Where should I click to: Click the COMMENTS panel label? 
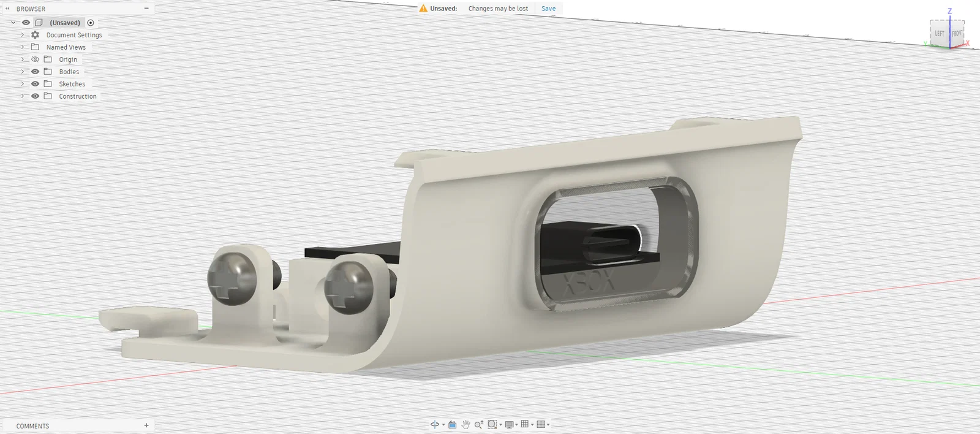coord(32,426)
